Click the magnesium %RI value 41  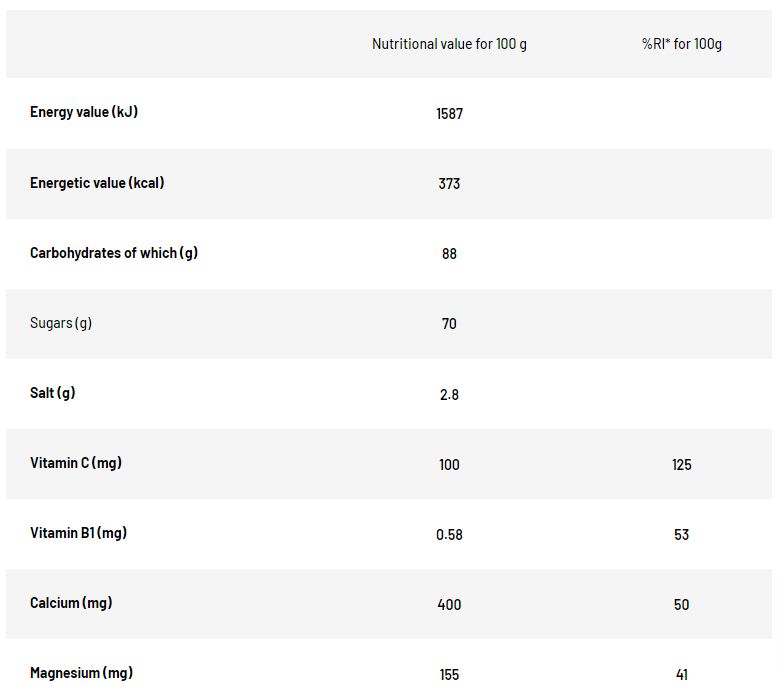(x=682, y=675)
